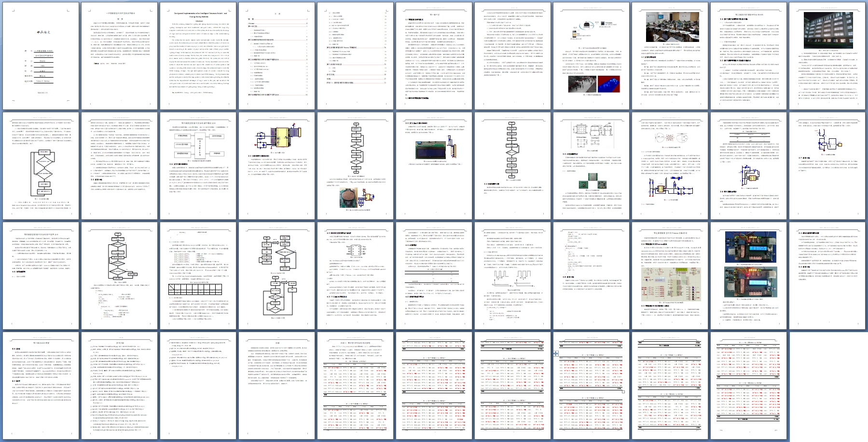Open page with flowchart above code listing

(x=119, y=275)
